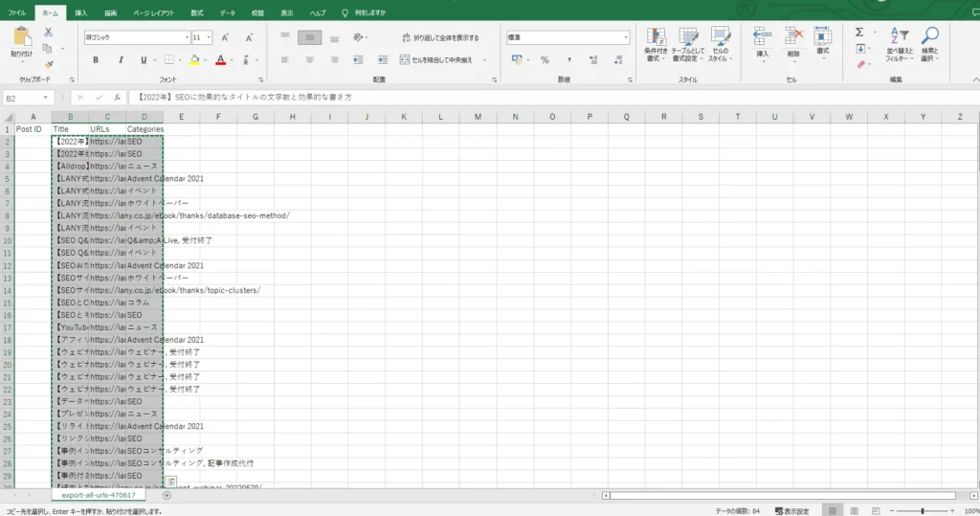
Task: Toggle Italic formatting
Action: point(120,60)
